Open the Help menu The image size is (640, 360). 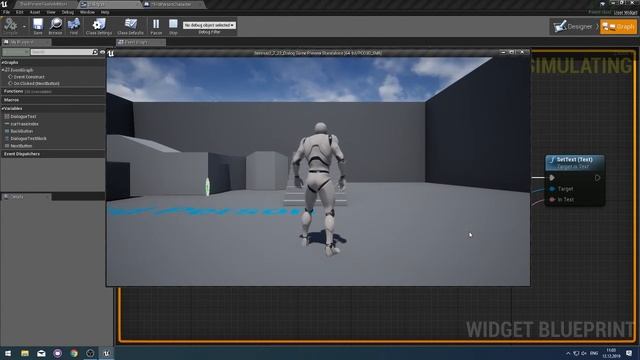(105, 12)
